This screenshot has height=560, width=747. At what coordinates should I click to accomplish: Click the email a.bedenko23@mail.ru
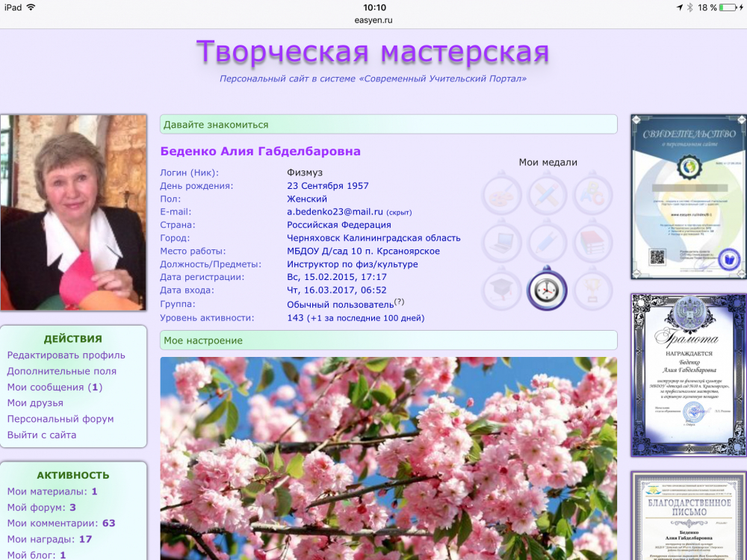coord(335,212)
